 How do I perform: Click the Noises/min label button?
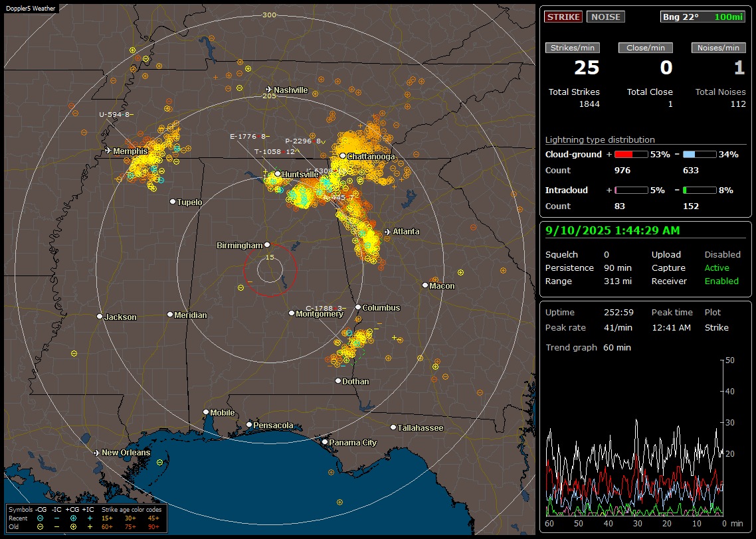(x=718, y=48)
